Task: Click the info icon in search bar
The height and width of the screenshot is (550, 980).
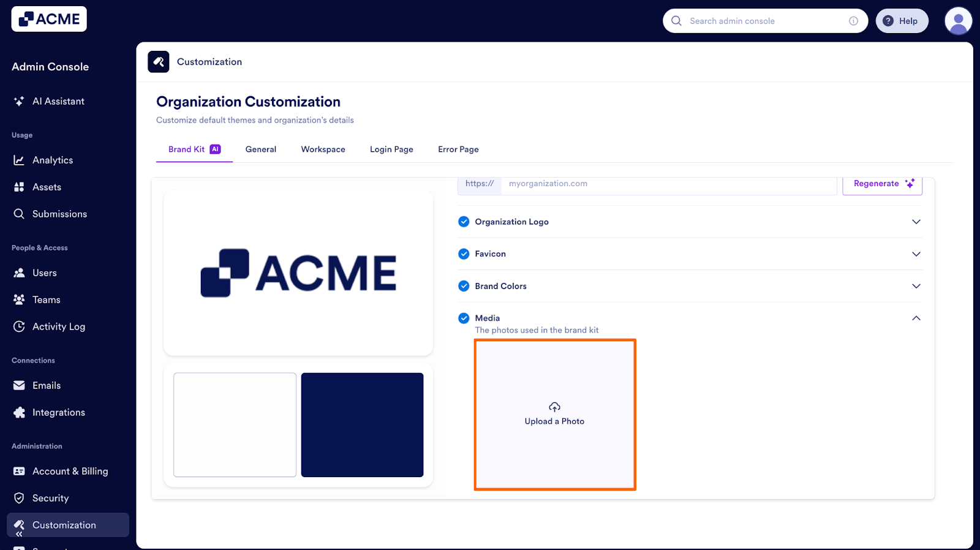Action: [853, 21]
